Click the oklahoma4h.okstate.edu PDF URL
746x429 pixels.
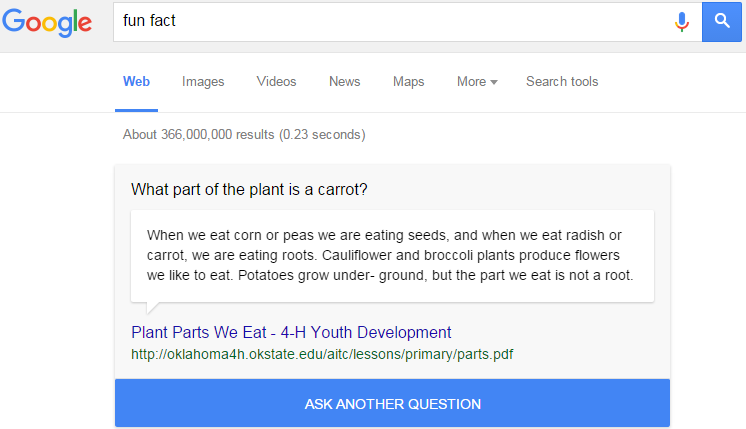(x=322, y=354)
